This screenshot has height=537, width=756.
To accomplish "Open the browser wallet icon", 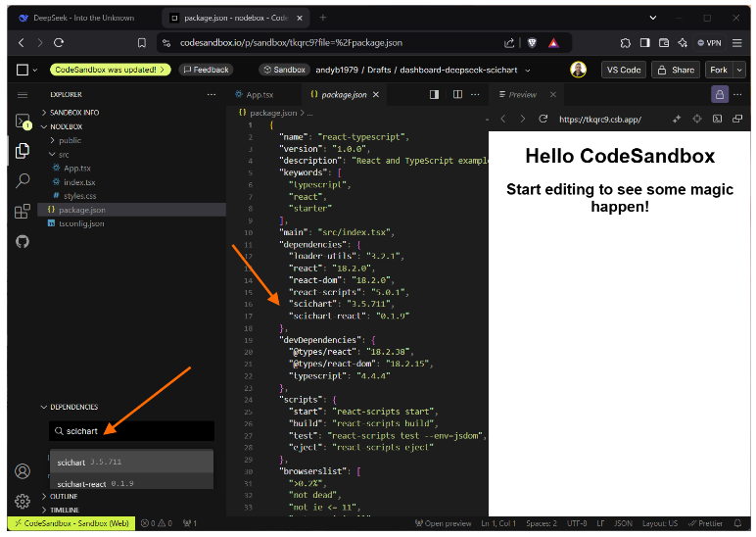I will (x=664, y=43).
